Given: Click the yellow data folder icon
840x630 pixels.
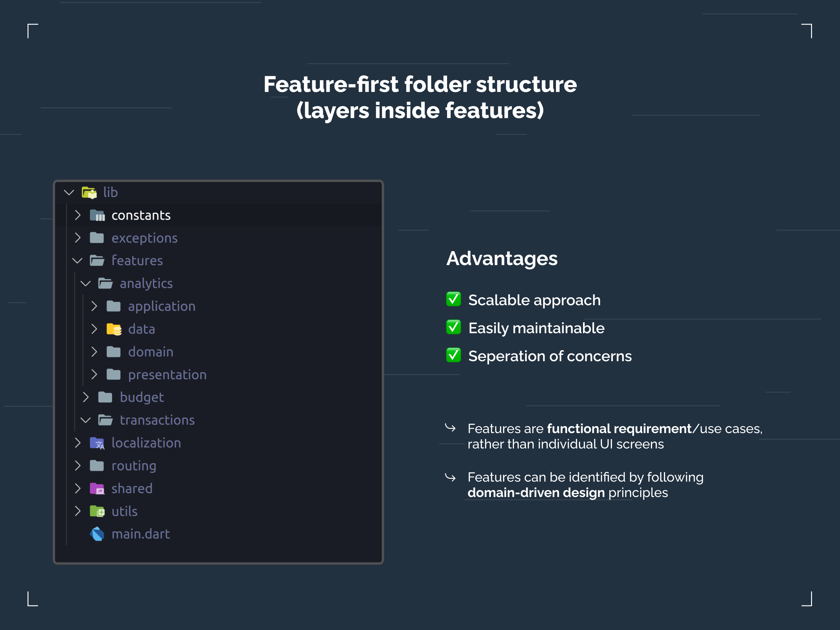Looking at the screenshot, I should [x=114, y=329].
